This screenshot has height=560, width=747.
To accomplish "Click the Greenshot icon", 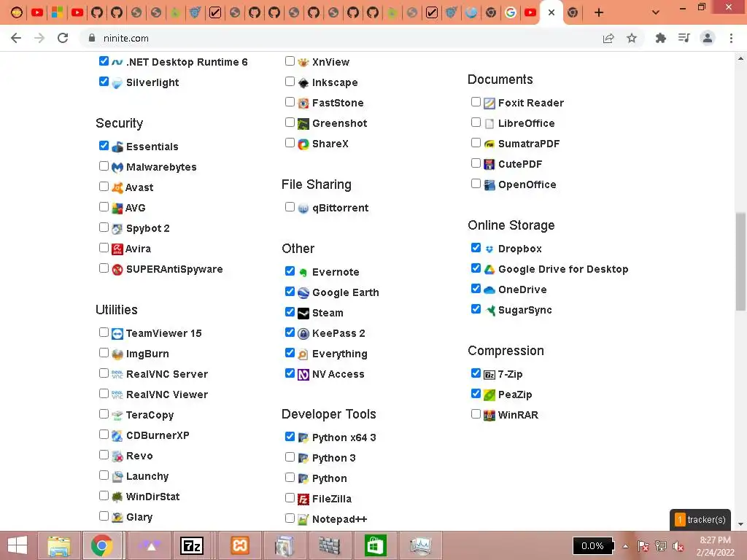I will 303,123.
